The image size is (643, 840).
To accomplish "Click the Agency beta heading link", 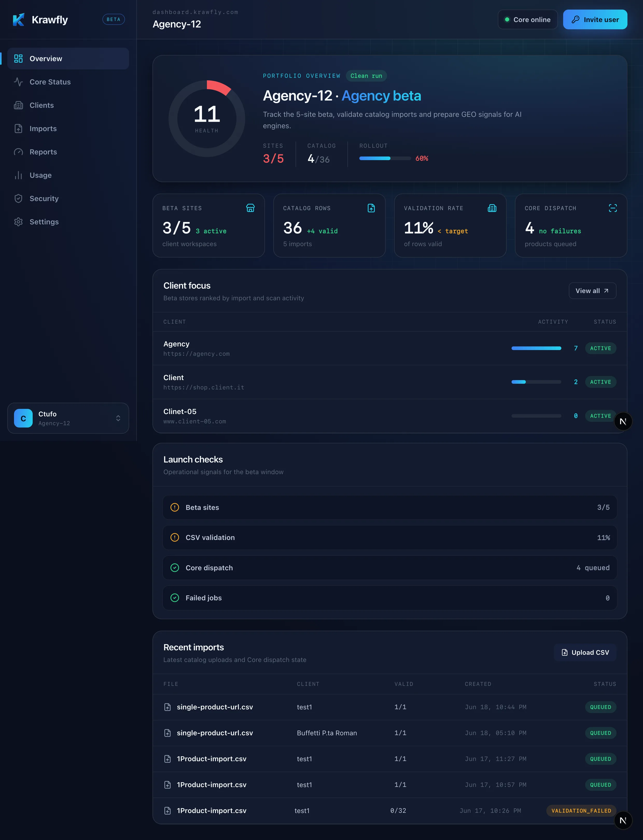I will point(381,96).
